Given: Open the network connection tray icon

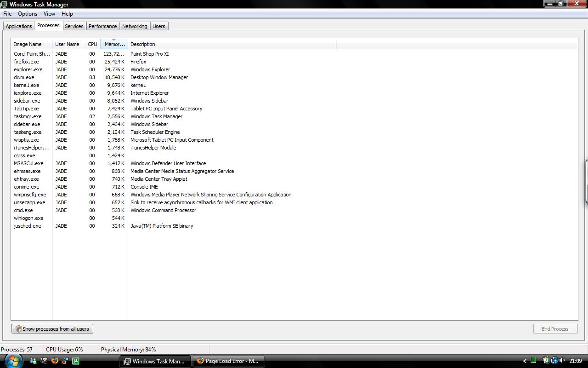Looking at the screenshot, I should [554, 361].
